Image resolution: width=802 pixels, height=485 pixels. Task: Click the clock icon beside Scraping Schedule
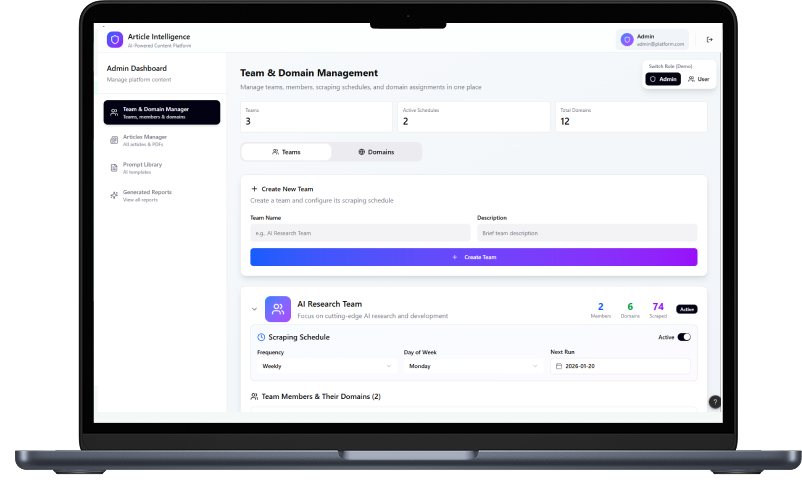[261, 337]
